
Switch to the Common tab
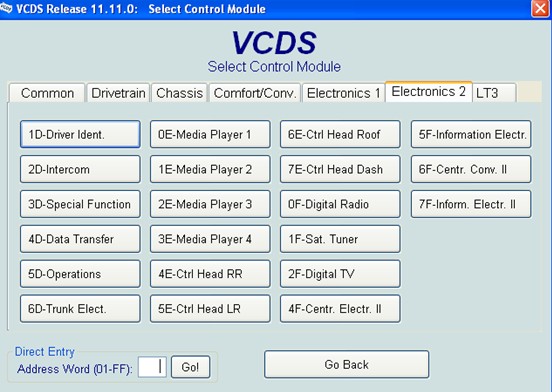click(47, 93)
